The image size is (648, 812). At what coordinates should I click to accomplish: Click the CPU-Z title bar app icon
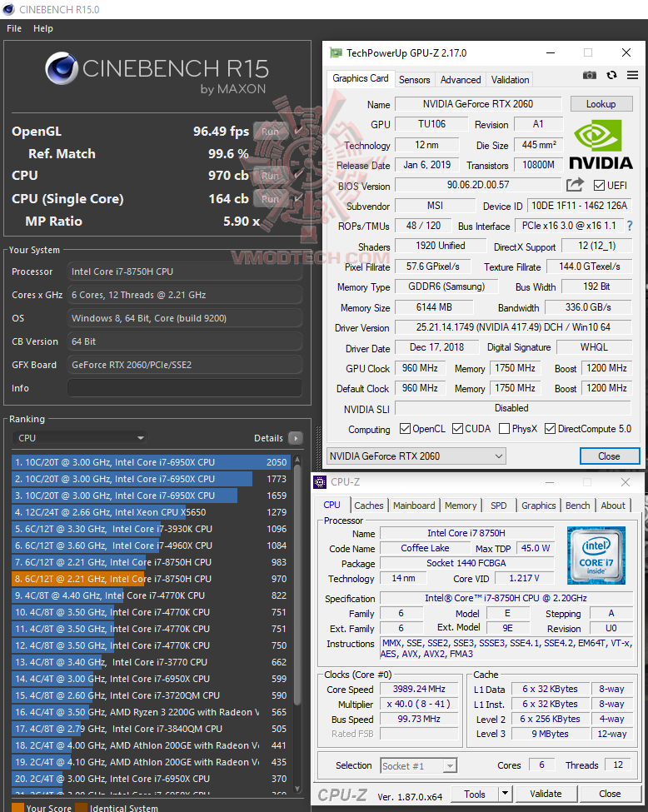[320, 482]
